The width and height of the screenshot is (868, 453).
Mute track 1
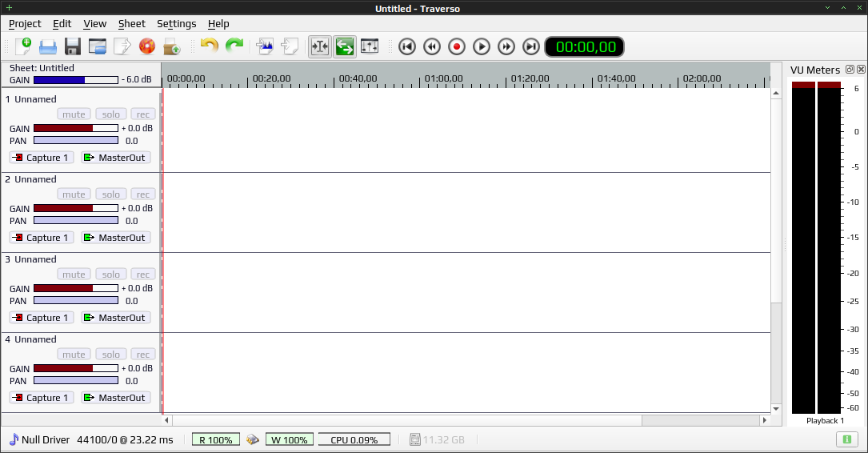(74, 114)
